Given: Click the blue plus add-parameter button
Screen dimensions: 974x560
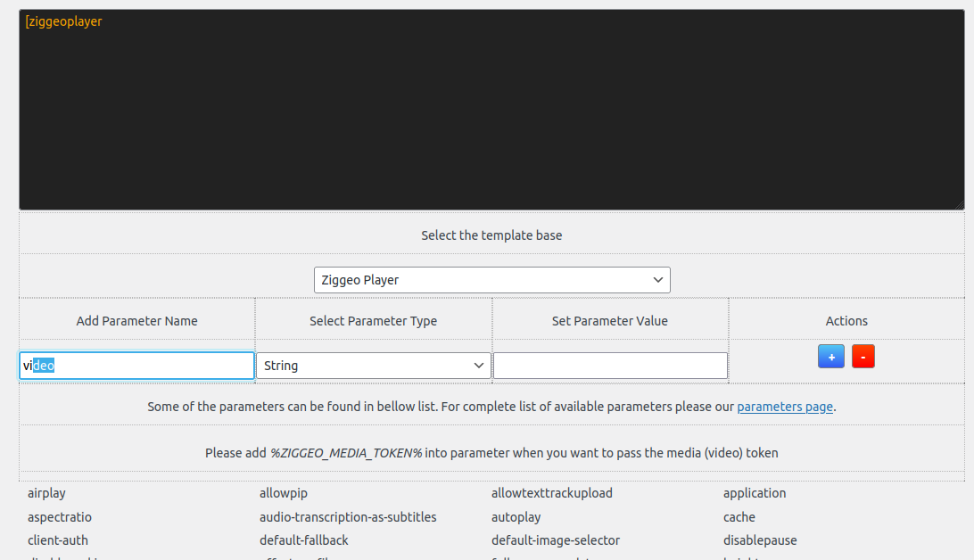Looking at the screenshot, I should [x=831, y=357].
